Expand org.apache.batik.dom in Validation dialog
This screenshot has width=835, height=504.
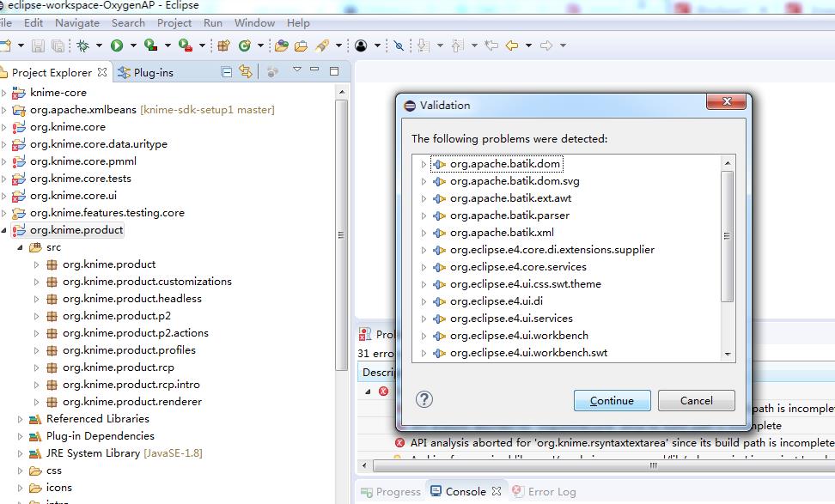[424, 165]
